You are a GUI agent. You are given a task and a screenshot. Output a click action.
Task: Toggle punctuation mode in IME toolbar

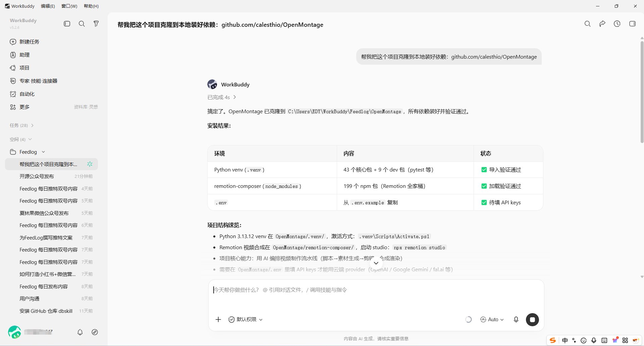pyautogui.click(x=574, y=340)
